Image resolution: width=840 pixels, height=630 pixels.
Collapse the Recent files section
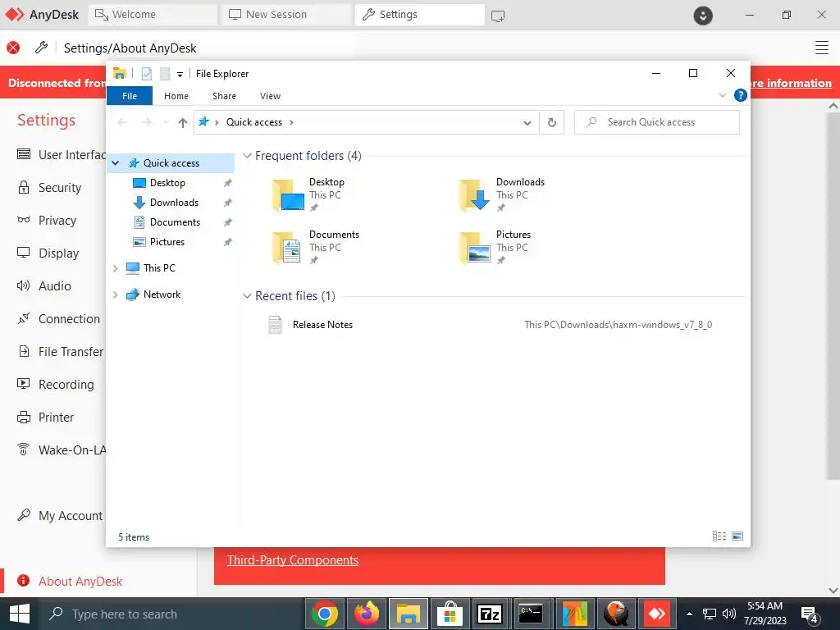(x=247, y=296)
